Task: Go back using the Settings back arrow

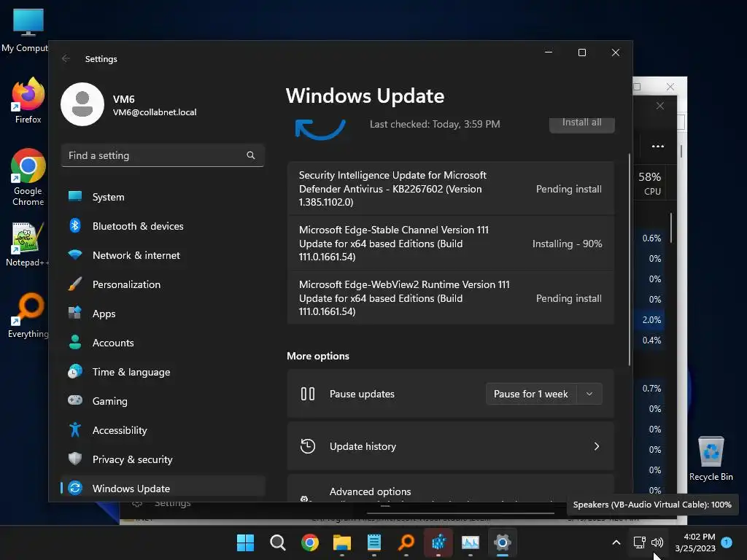Action: tap(66, 58)
